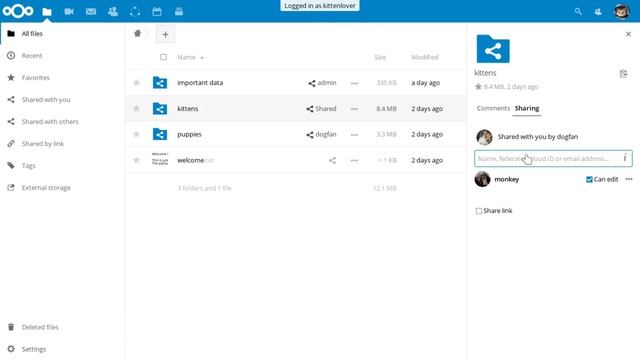Toggle Can edit for monkey

click(x=589, y=180)
